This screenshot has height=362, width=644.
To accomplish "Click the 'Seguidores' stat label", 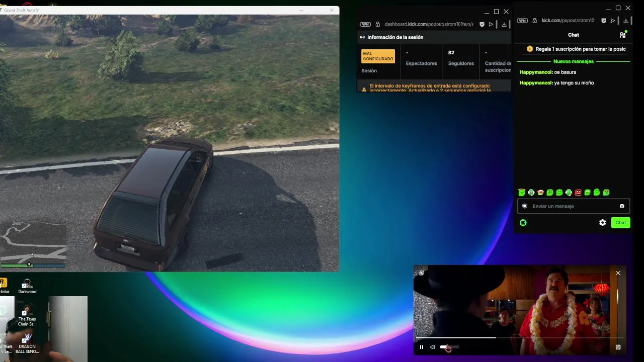I will point(461,63).
